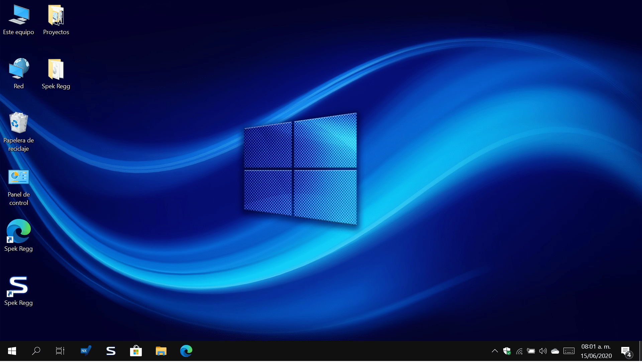Open the clock and date flyout

(596, 351)
